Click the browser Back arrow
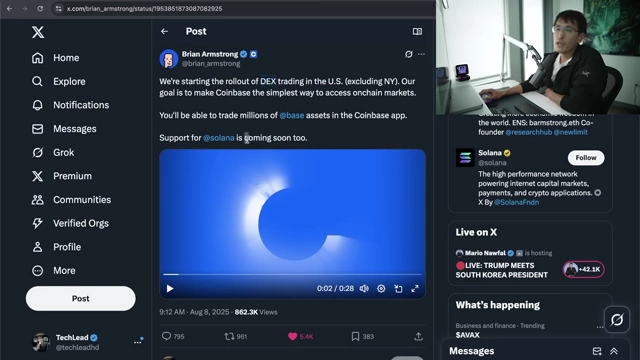The height and width of the screenshot is (360, 640). pos(9,9)
